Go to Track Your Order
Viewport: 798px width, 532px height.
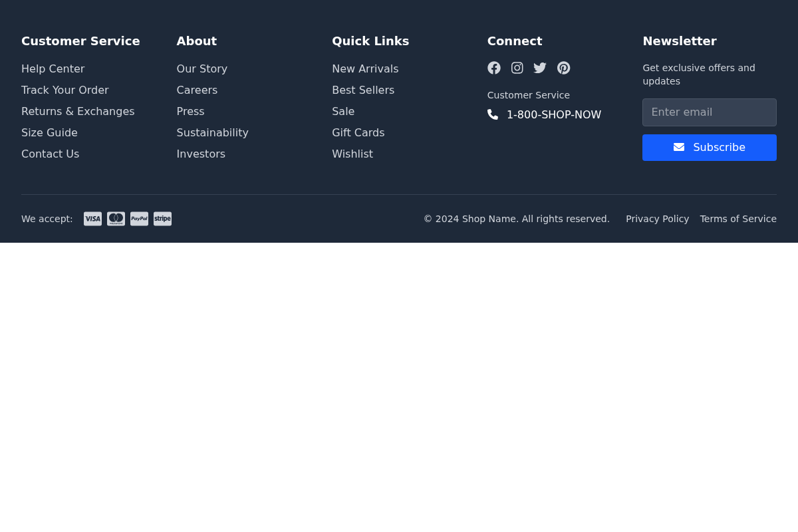click(x=65, y=90)
